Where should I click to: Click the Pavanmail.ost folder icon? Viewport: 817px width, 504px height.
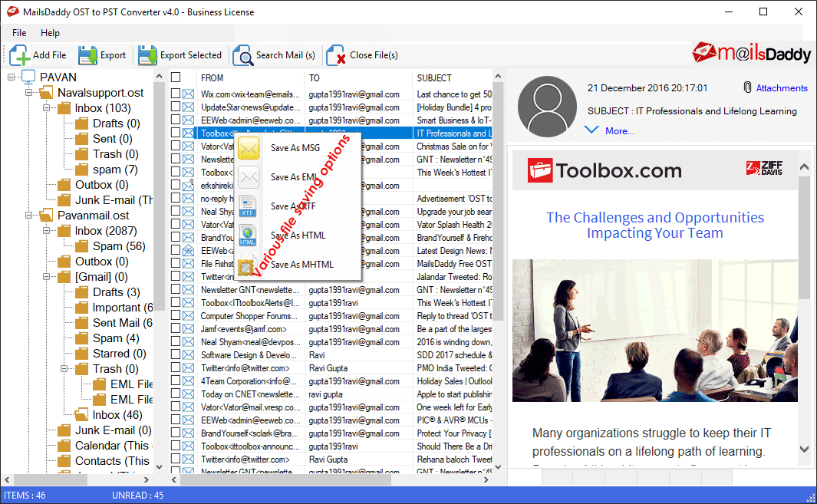46,216
